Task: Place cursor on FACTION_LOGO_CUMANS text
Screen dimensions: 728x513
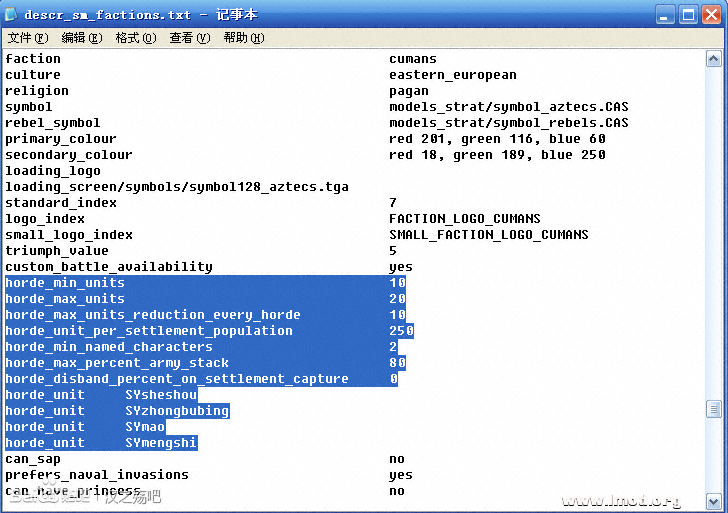Action: point(464,219)
